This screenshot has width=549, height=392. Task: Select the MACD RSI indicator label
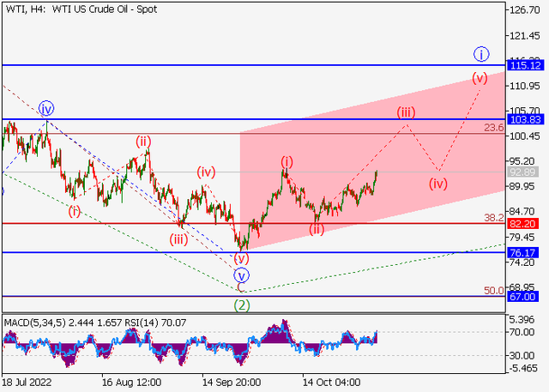click(x=95, y=323)
